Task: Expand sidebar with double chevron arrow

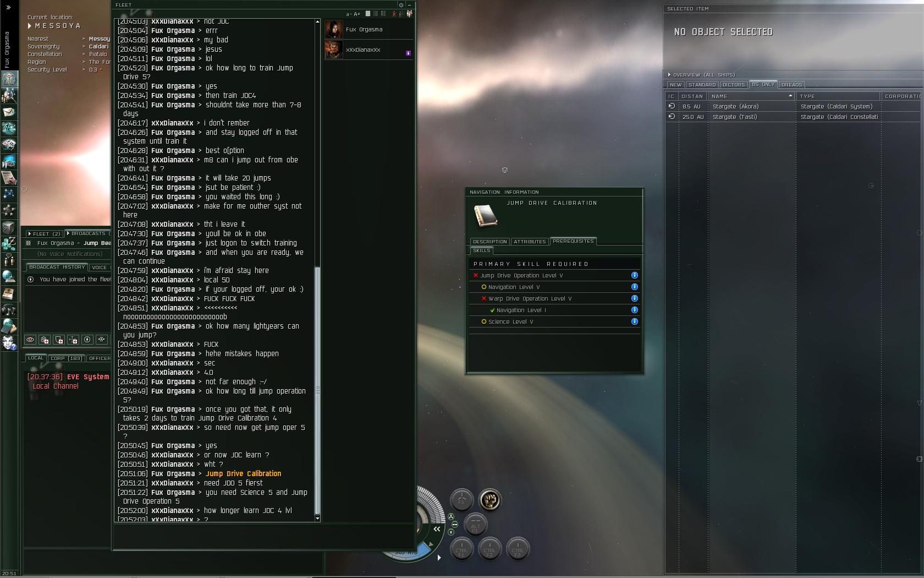Action: point(8,7)
